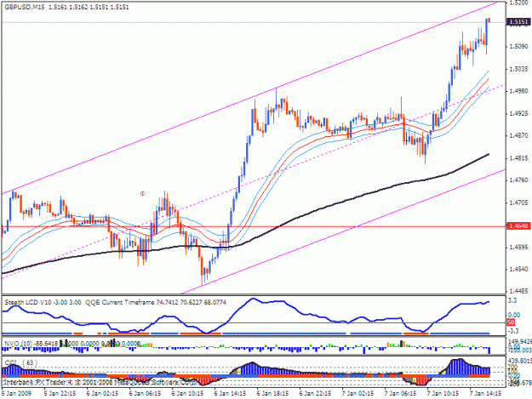Click the 1.4485 price axis label
The image size is (532, 399).
[519, 291]
